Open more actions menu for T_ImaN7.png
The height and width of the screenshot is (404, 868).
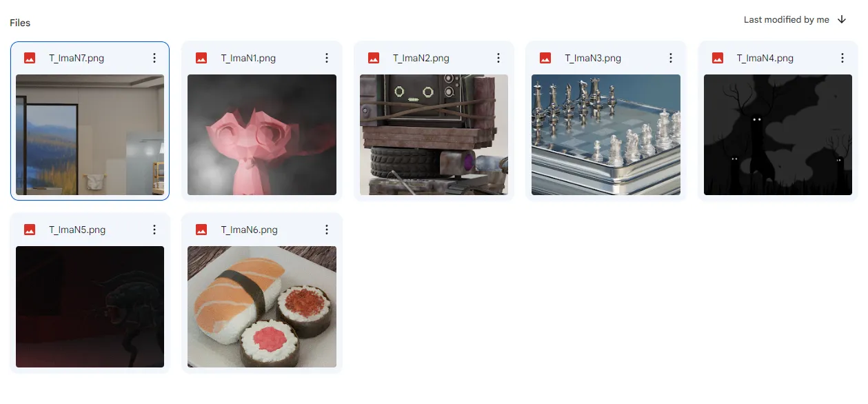154,58
